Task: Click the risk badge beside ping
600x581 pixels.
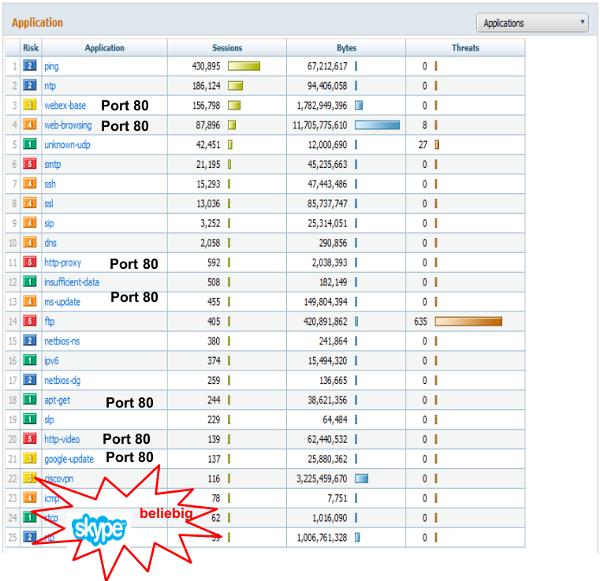Action: click(31, 66)
